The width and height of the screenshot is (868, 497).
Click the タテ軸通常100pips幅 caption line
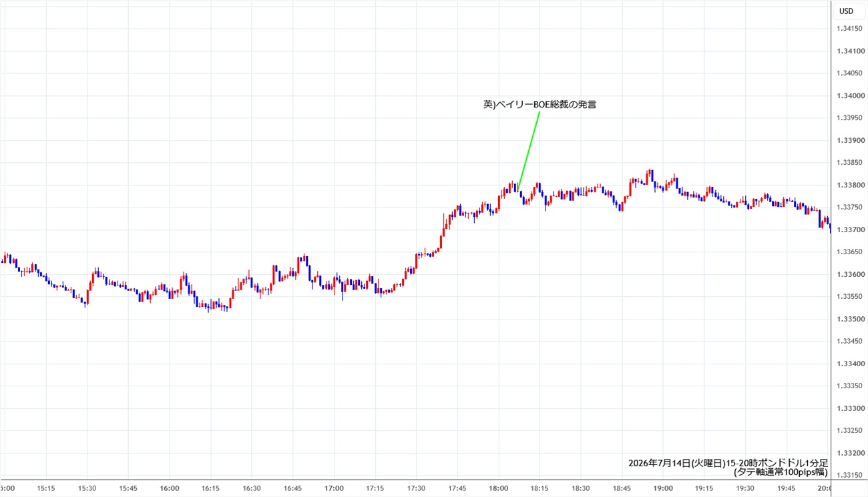click(781, 472)
